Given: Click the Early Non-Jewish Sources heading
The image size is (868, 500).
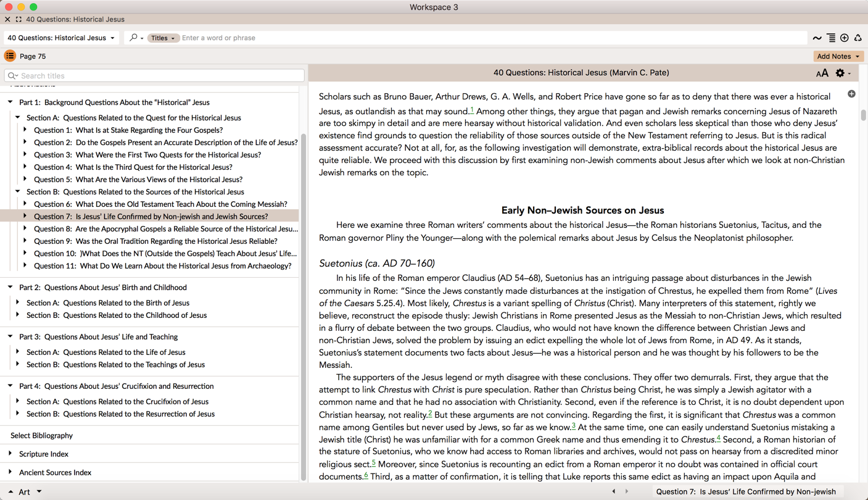Looking at the screenshot, I should tap(582, 210).
